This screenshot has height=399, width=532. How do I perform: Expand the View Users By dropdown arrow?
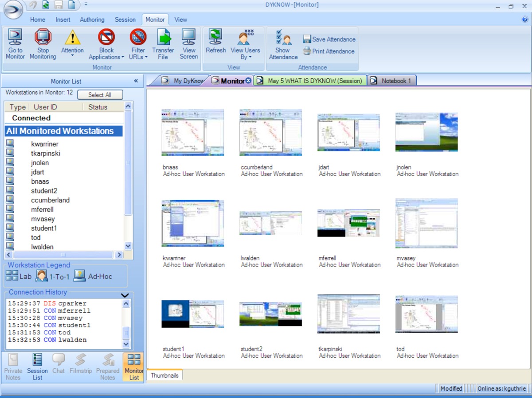[x=250, y=57]
